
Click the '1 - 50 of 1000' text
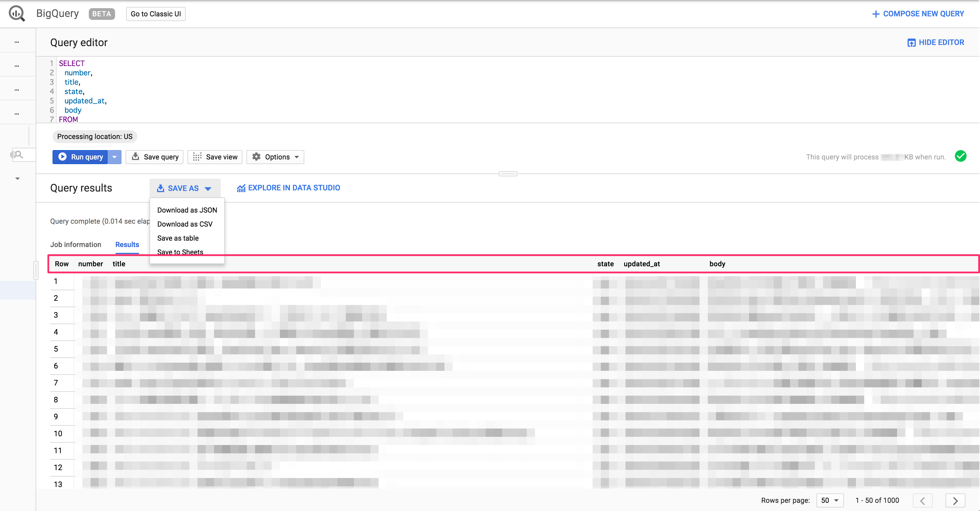pos(877,501)
